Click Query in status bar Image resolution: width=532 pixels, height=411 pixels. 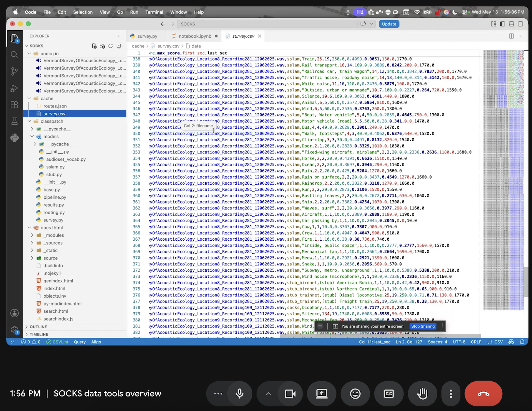(80, 342)
